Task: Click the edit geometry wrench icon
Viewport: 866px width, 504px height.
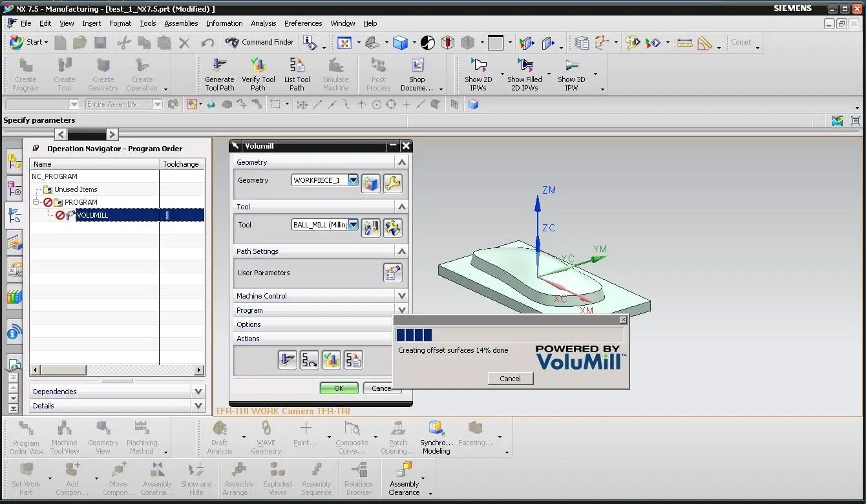Action: coord(392,184)
